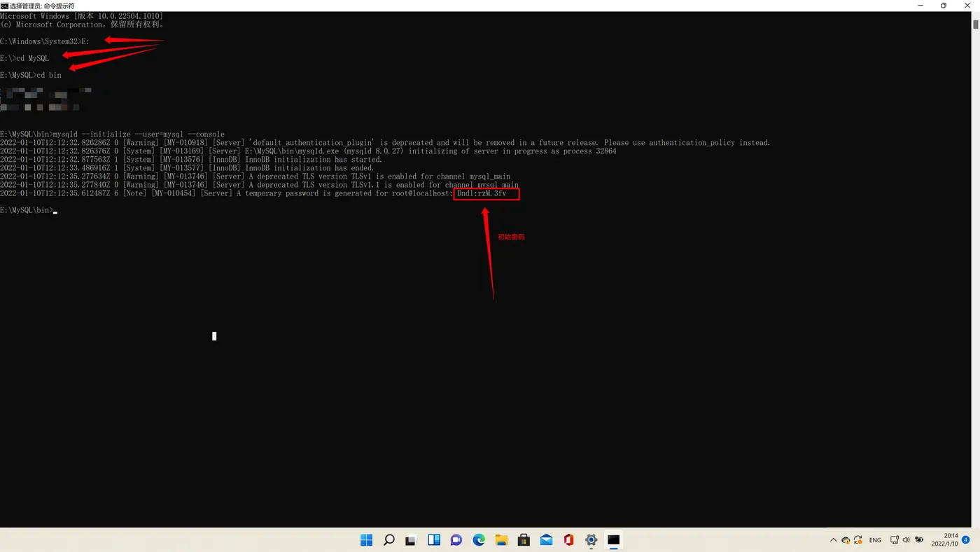The width and height of the screenshot is (980, 552).
Task: Click the C:\Windows\System32>E: line
Action: pyautogui.click(x=45, y=41)
